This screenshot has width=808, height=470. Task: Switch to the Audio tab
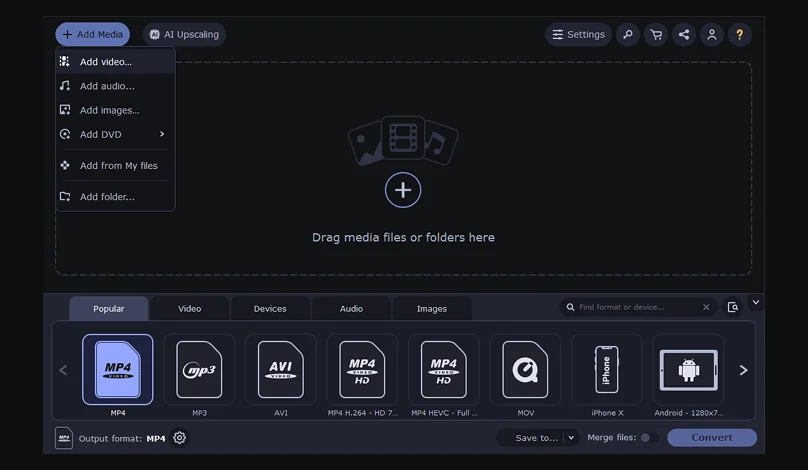tap(351, 309)
